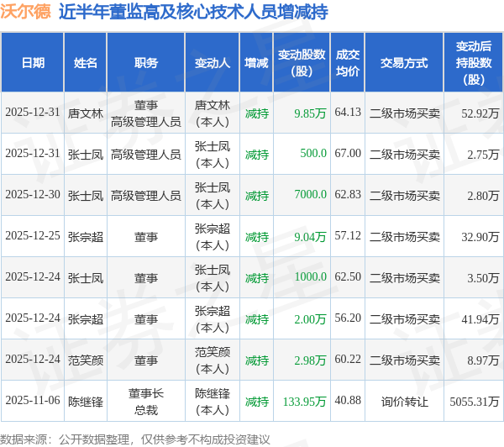
Task: Click 范笑颜(本人) in the 变动人 column
Action: click(x=213, y=360)
